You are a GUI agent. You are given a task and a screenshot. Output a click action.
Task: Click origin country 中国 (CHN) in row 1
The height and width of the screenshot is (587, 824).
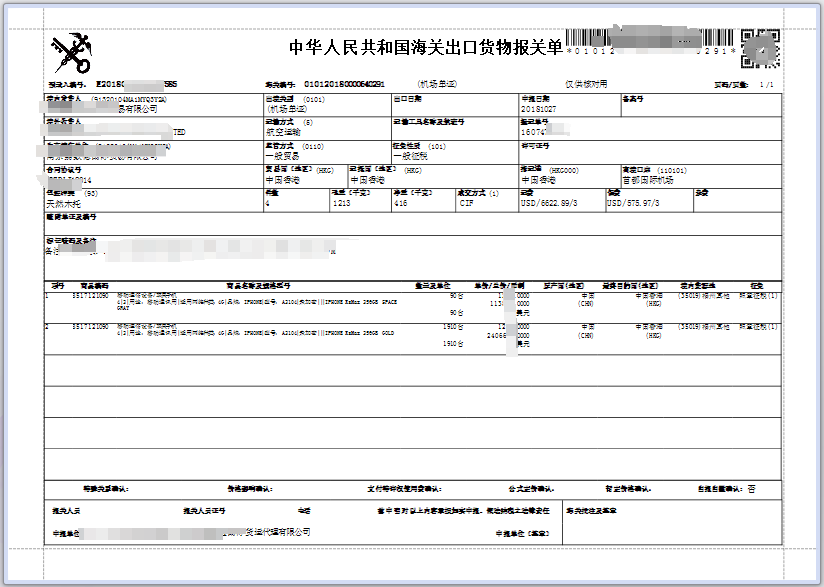point(586,300)
